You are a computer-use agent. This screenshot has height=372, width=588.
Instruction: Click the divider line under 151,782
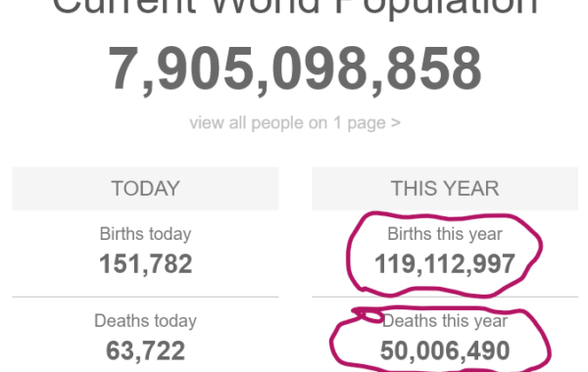(x=145, y=297)
